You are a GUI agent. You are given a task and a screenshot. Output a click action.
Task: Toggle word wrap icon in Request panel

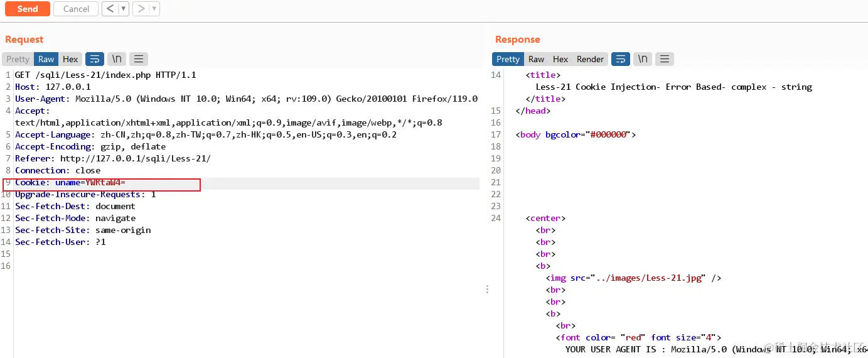tap(95, 59)
